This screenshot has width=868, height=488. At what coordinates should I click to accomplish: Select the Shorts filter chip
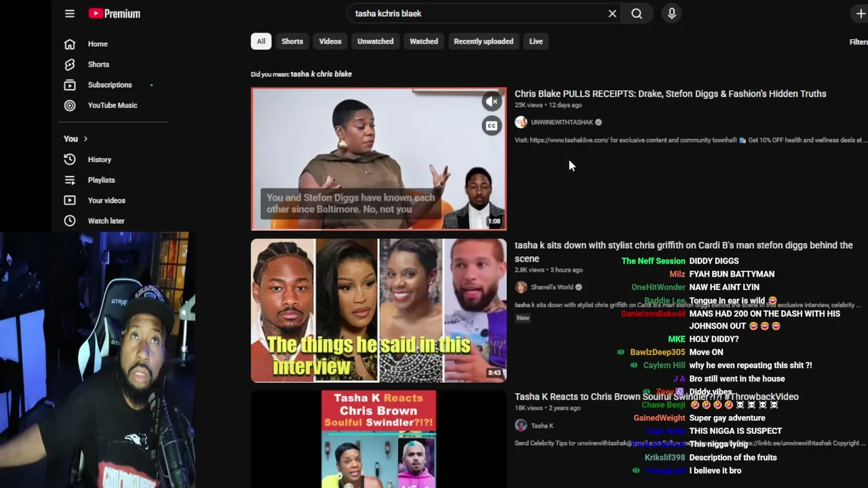click(x=292, y=41)
